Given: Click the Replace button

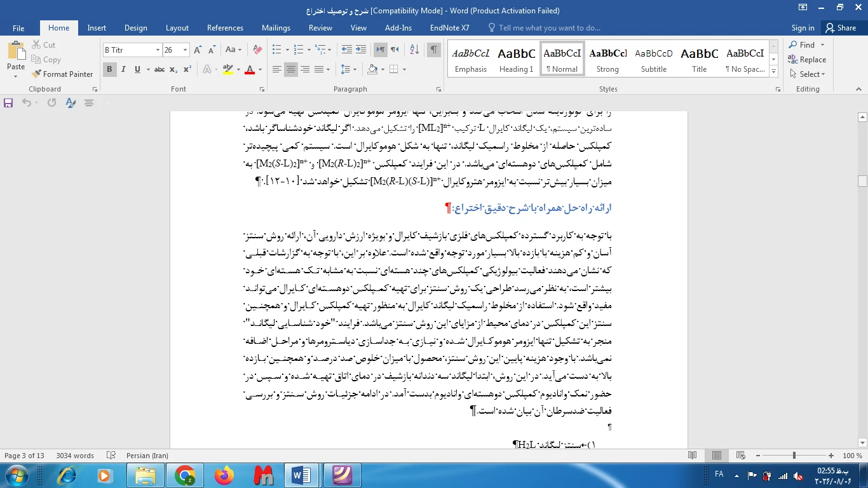Looking at the screenshot, I should click(808, 60).
